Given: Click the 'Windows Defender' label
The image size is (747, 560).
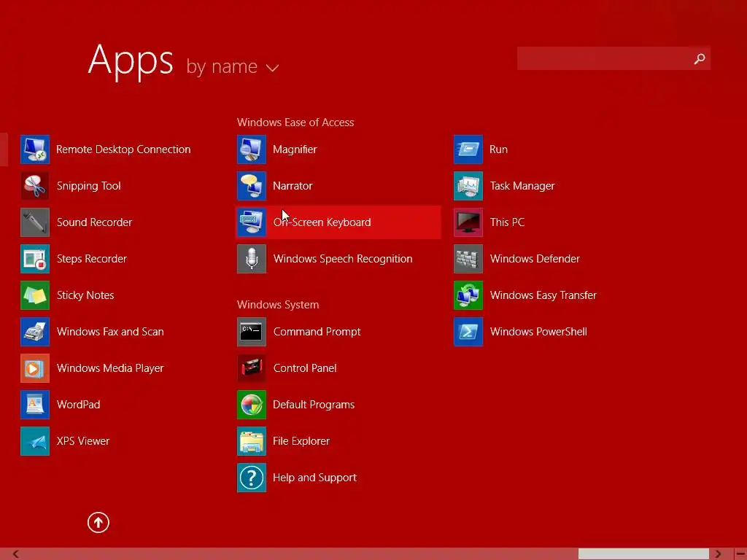Looking at the screenshot, I should coord(535,259).
